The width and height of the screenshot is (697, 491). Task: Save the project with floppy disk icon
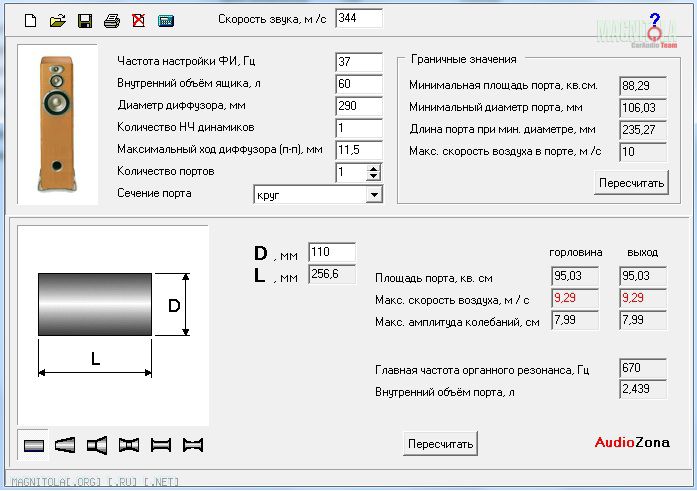85,20
